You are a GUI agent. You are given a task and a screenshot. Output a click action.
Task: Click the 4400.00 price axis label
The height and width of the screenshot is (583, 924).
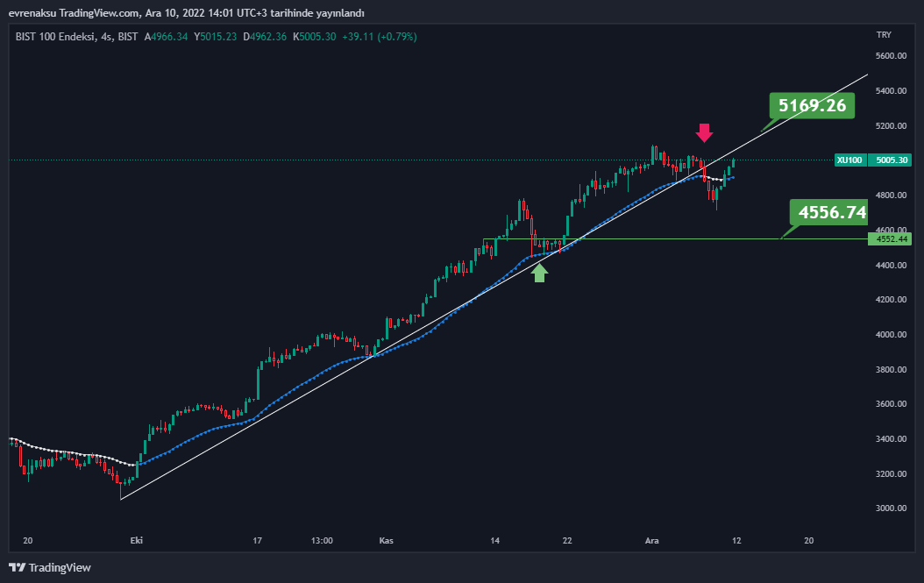pyautogui.click(x=891, y=266)
